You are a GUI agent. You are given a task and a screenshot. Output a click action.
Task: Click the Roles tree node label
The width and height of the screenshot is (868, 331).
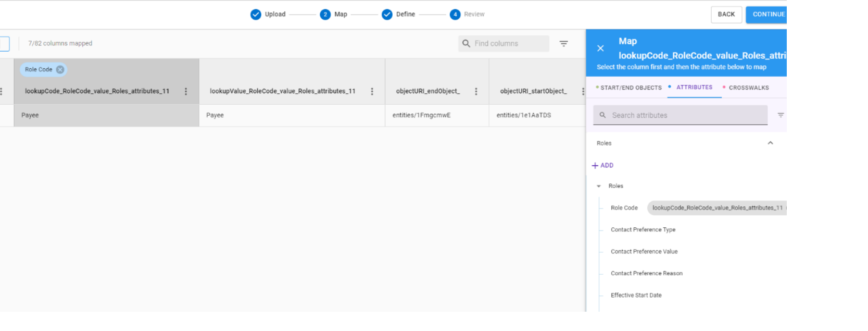(x=615, y=186)
